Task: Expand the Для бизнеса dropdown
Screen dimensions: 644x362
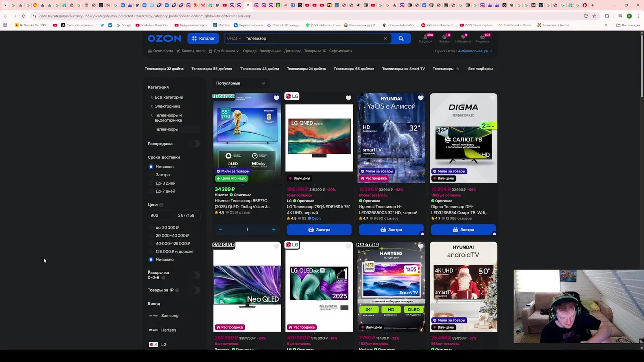Action: pyautogui.click(x=224, y=51)
